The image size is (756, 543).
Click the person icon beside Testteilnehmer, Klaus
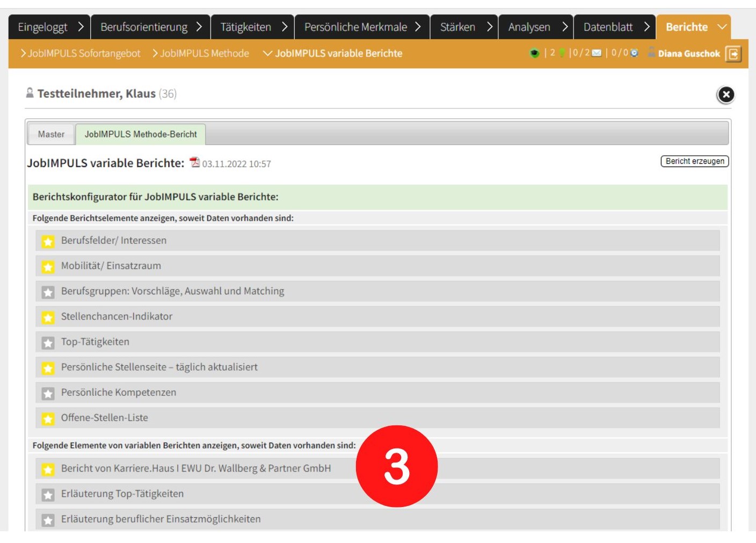pos(30,93)
